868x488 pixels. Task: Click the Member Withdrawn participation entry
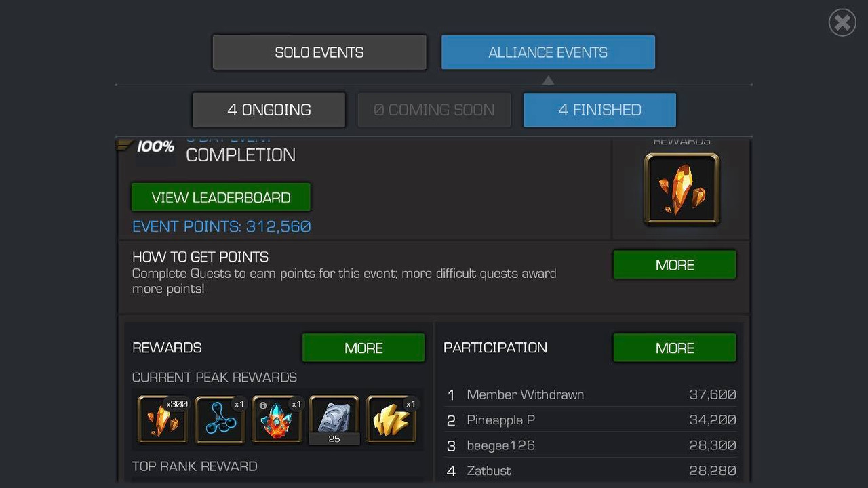click(591, 394)
